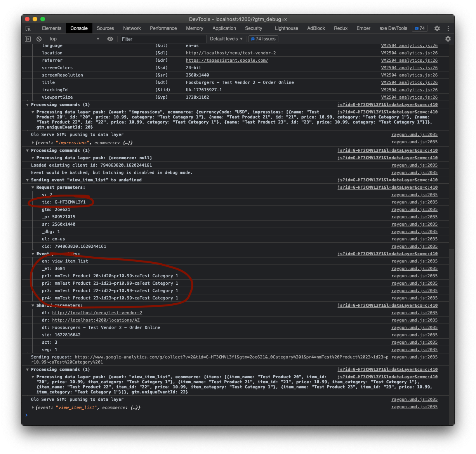Collapse the "Shared parameters" section

pyautogui.click(x=33, y=305)
